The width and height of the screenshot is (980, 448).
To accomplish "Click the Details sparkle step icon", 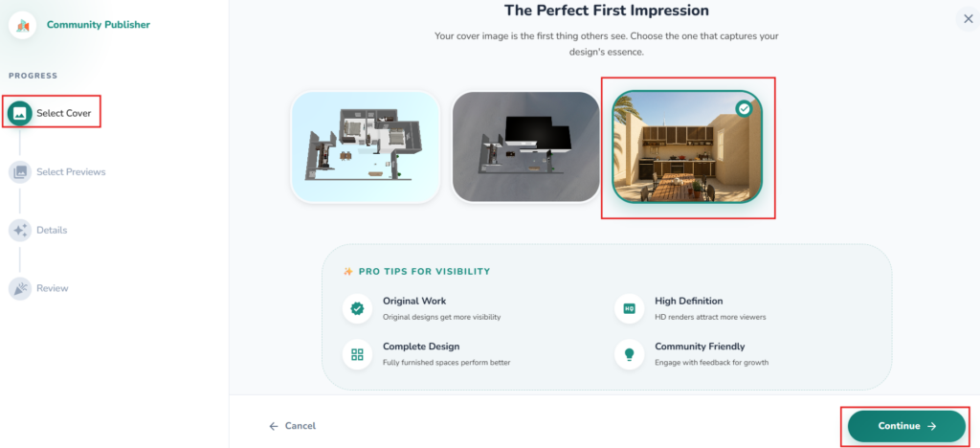I will [x=19, y=230].
